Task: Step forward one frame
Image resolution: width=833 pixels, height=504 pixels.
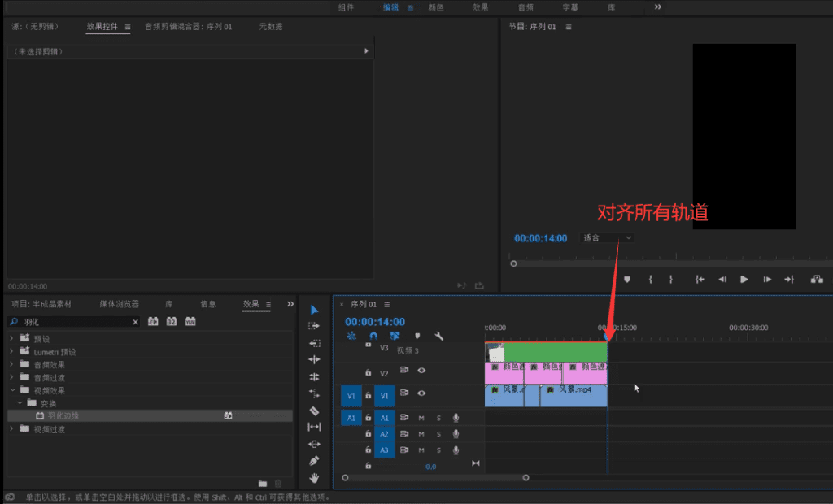Action: pos(767,280)
